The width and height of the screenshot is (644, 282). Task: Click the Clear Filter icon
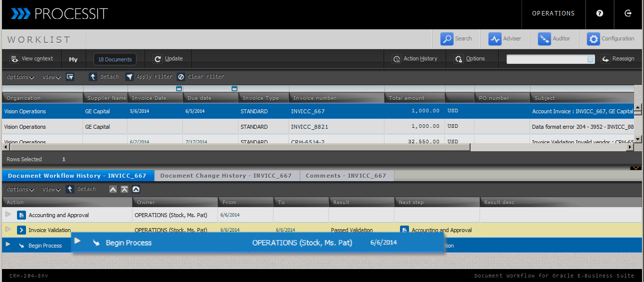click(x=181, y=77)
